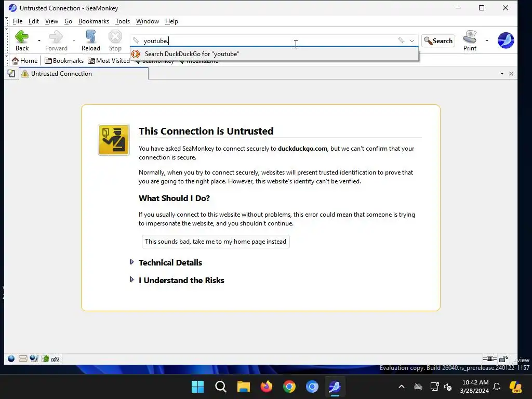
Task: Expand the I Understand the Risks section
Action: pyautogui.click(x=181, y=280)
